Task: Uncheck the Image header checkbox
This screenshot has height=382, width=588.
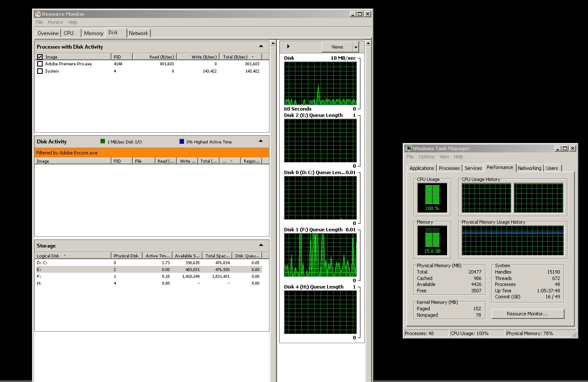Action: tap(40, 57)
